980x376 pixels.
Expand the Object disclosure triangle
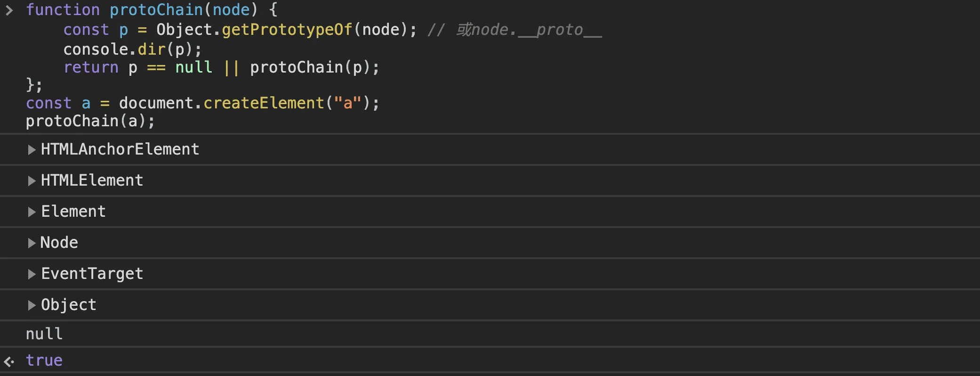(x=32, y=305)
